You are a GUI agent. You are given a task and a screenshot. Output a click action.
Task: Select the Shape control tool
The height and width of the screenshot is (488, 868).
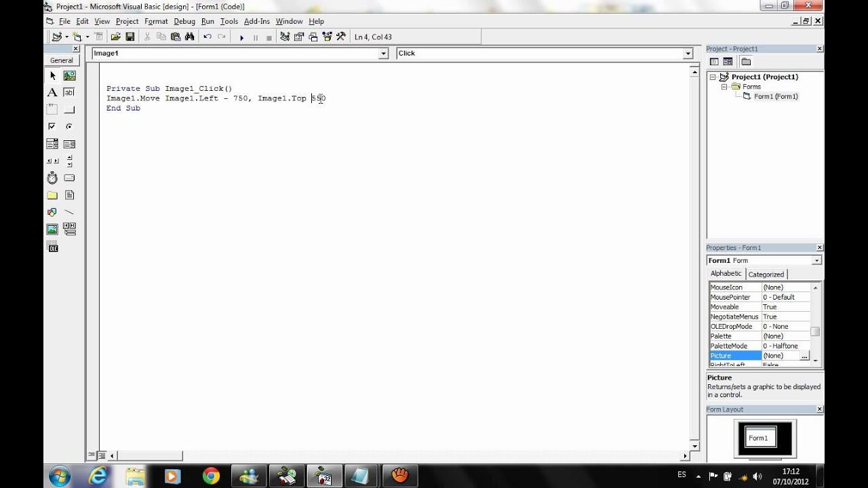(x=52, y=212)
